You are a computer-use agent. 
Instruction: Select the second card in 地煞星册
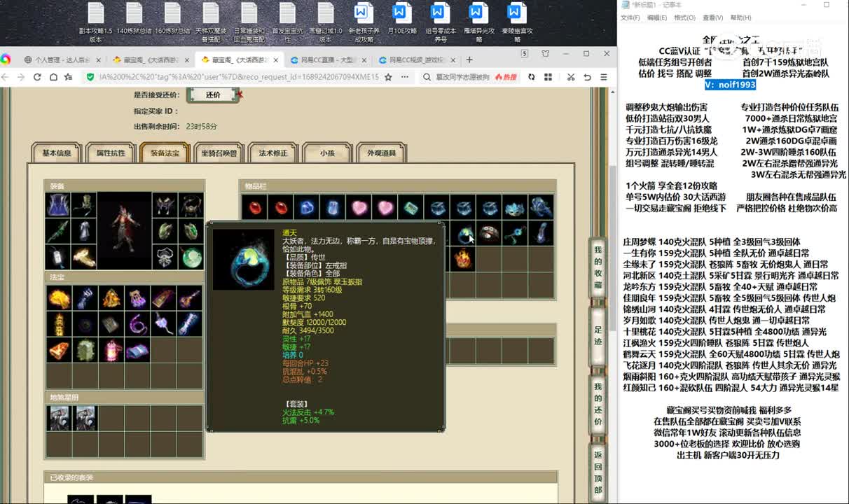(x=85, y=418)
